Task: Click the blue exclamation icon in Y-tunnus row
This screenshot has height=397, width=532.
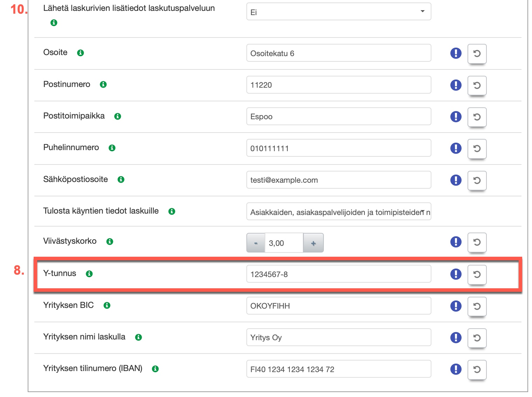Action: pyautogui.click(x=456, y=274)
